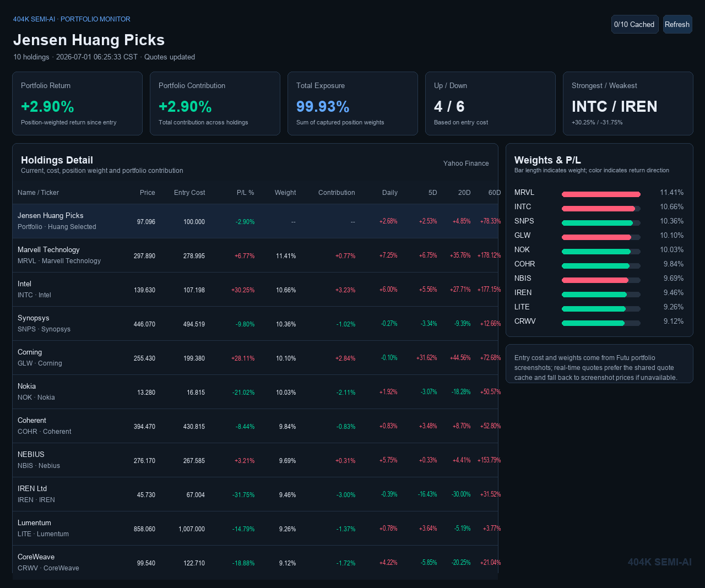Click the Jensen Huang Picks summary row
The image size is (705, 588).
click(x=255, y=221)
